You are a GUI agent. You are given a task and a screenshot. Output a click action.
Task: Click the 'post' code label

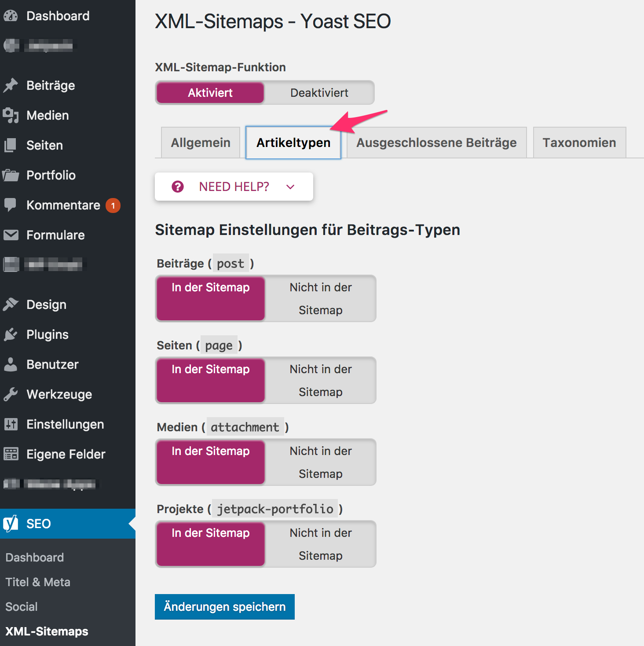(x=231, y=264)
